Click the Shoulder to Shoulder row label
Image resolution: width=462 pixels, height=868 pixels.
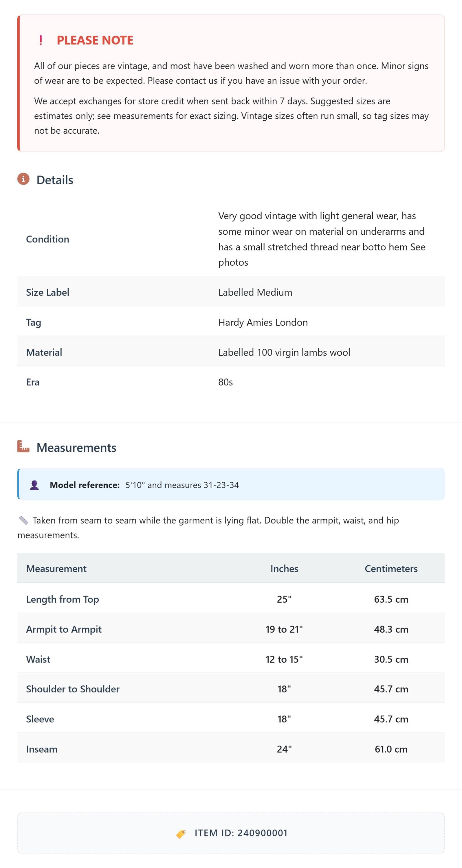(x=73, y=689)
